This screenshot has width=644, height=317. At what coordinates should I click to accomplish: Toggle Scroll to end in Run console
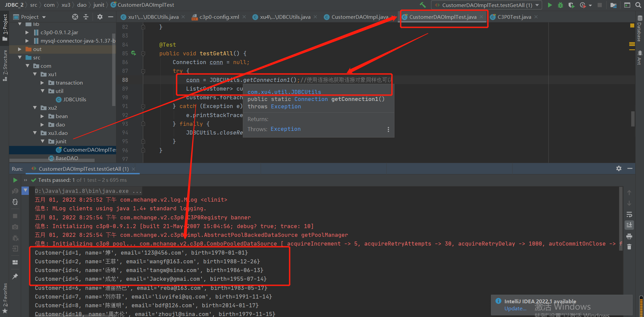(x=629, y=225)
